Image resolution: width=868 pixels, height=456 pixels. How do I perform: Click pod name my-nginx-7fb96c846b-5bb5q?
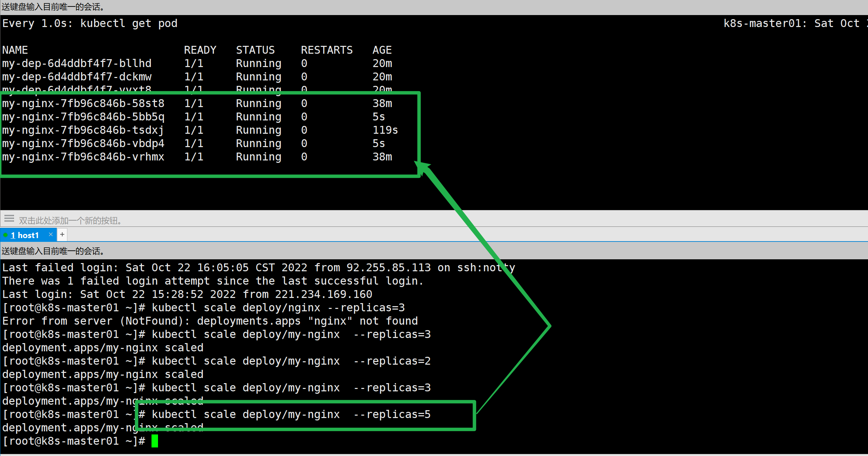pyautogui.click(x=83, y=117)
